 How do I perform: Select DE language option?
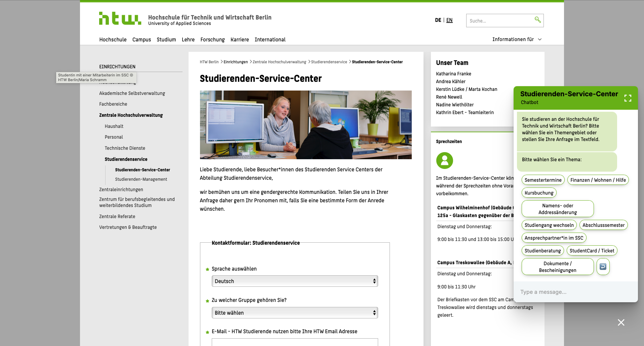click(x=438, y=20)
